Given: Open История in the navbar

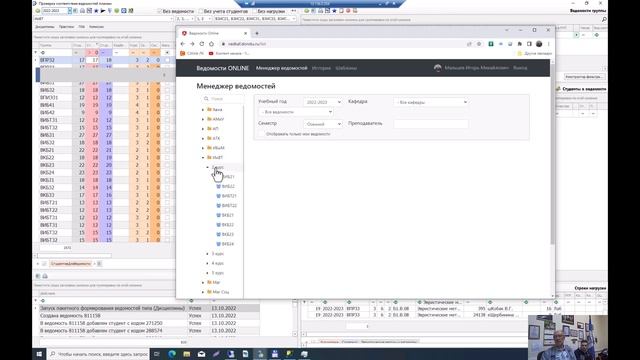Looking at the screenshot, I should 321,68.
